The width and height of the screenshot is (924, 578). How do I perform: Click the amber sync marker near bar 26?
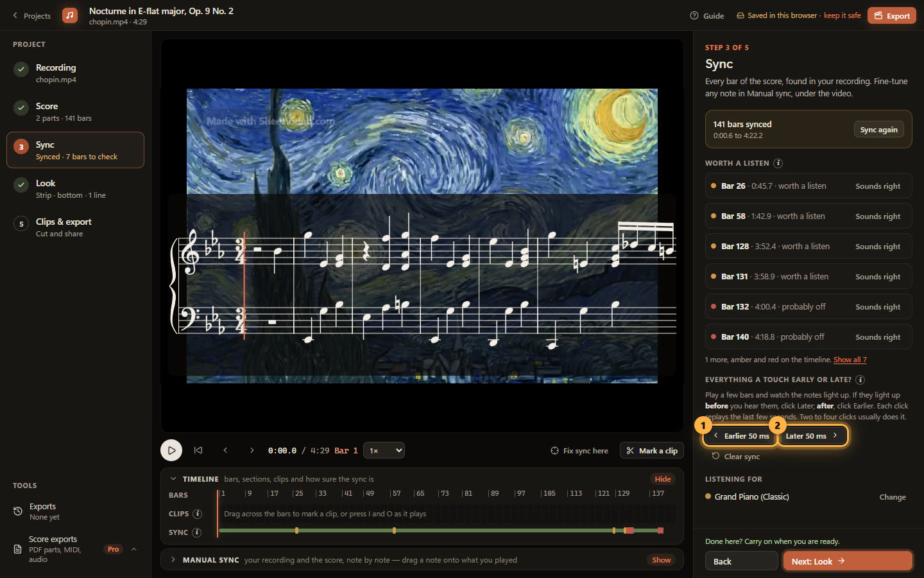(296, 530)
